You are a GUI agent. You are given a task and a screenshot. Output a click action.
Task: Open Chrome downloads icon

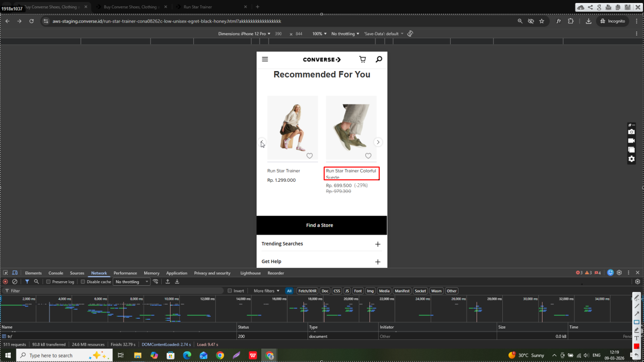point(588,21)
